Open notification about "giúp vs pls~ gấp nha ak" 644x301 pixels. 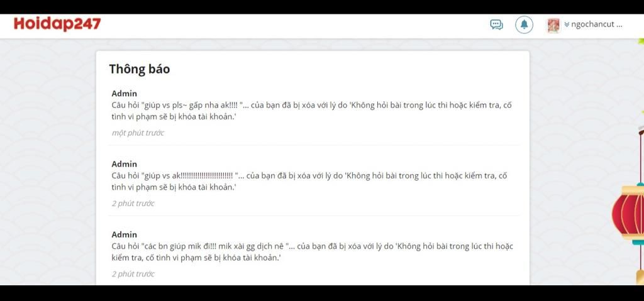pos(311,111)
